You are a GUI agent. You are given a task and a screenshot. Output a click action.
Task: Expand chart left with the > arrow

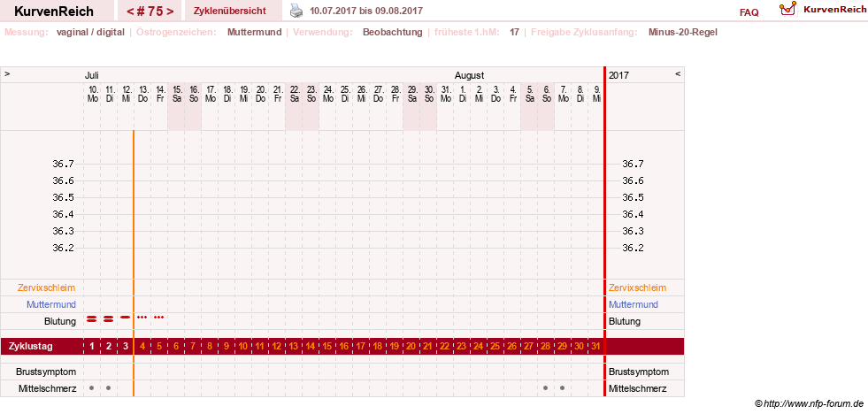[7, 73]
